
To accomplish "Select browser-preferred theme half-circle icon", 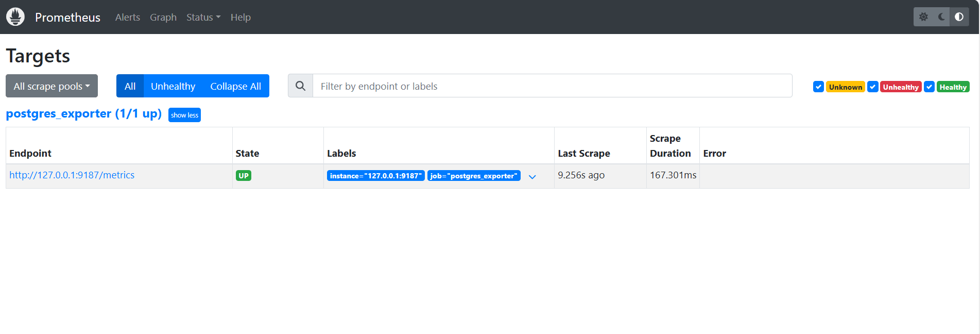I will click(959, 17).
